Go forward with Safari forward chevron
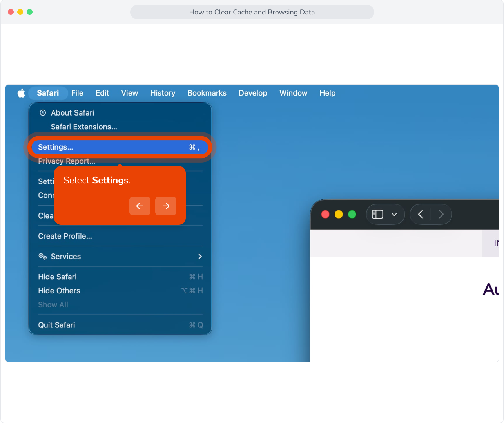 click(x=441, y=214)
